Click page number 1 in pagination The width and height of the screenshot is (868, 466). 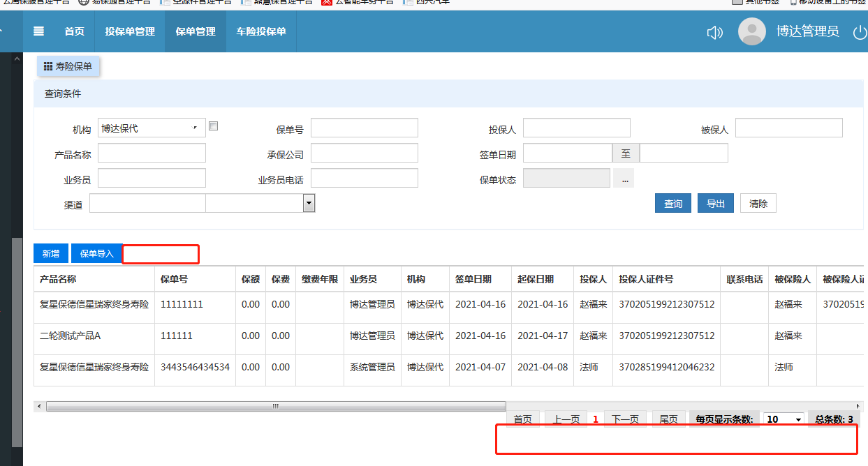pyautogui.click(x=596, y=419)
